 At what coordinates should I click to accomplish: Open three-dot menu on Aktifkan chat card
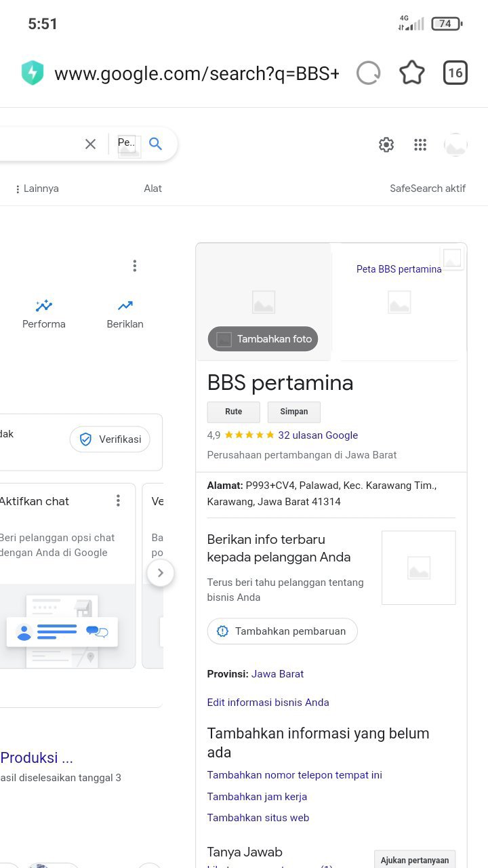point(118,501)
